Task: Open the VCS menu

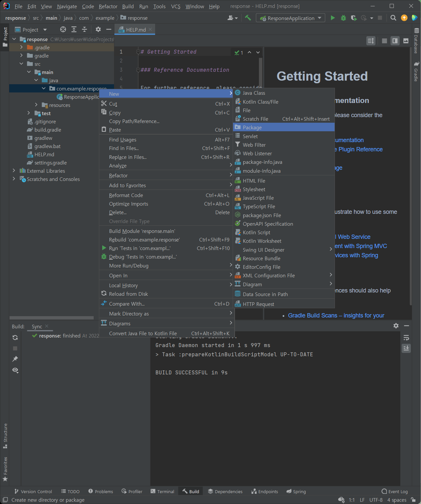Action: pyautogui.click(x=175, y=6)
